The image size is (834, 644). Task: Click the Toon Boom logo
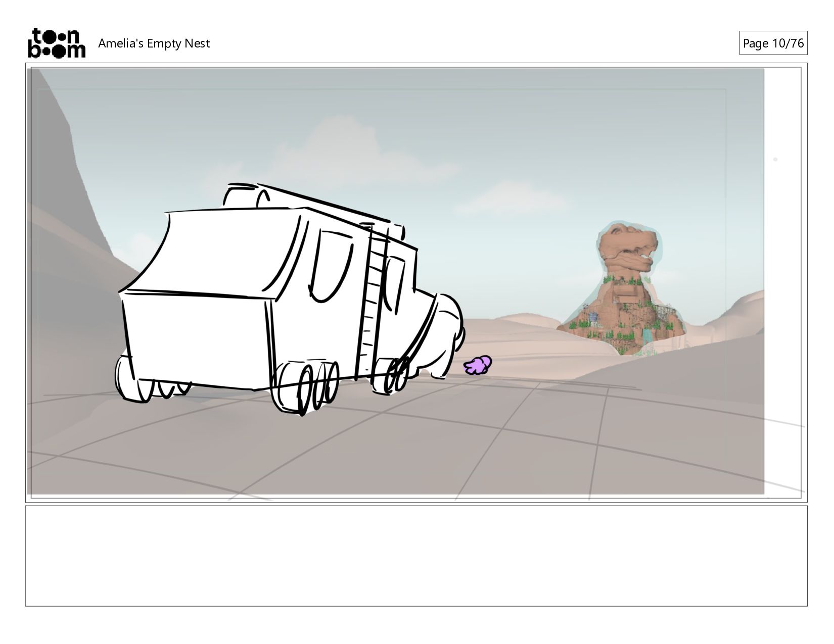coord(56,43)
